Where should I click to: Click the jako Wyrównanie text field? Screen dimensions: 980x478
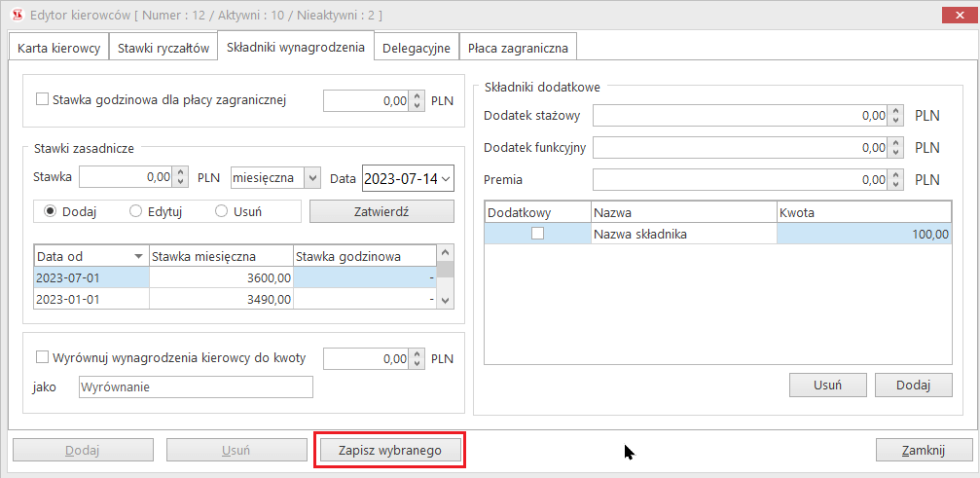click(196, 386)
